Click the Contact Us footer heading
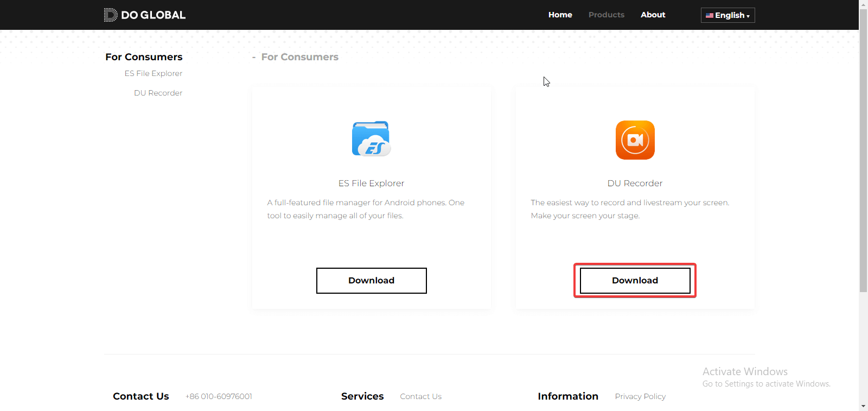 pyautogui.click(x=141, y=396)
